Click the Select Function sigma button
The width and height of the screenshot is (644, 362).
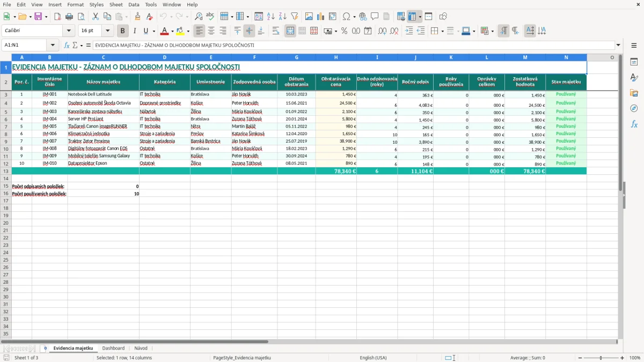pos(75,45)
